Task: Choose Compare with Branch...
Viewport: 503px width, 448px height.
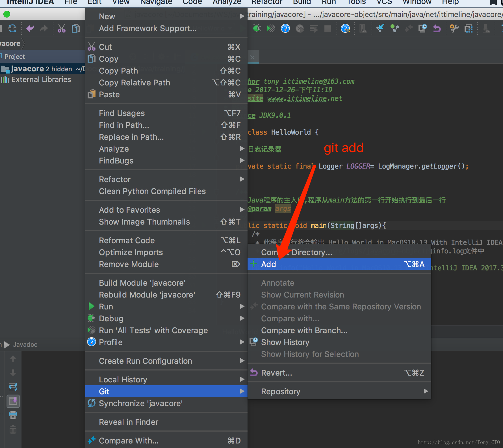Action: pos(339,330)
